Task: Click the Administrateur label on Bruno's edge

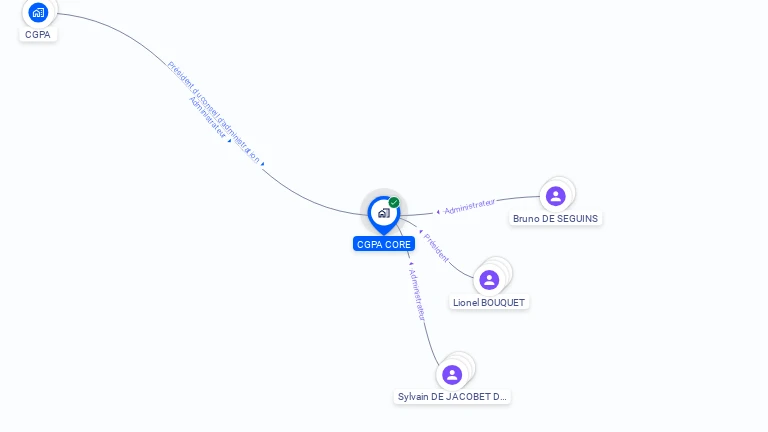Action: [469, 206]
